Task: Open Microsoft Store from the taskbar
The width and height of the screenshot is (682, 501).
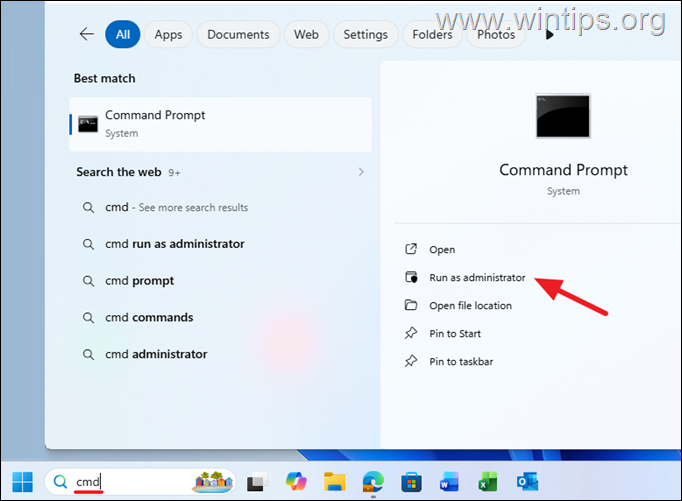Action: tap(411, 482)
